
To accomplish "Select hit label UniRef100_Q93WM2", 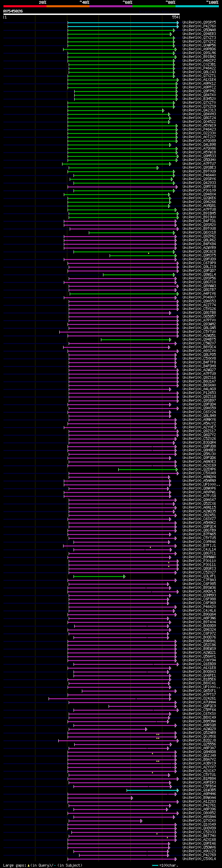I will click(199, 324).
